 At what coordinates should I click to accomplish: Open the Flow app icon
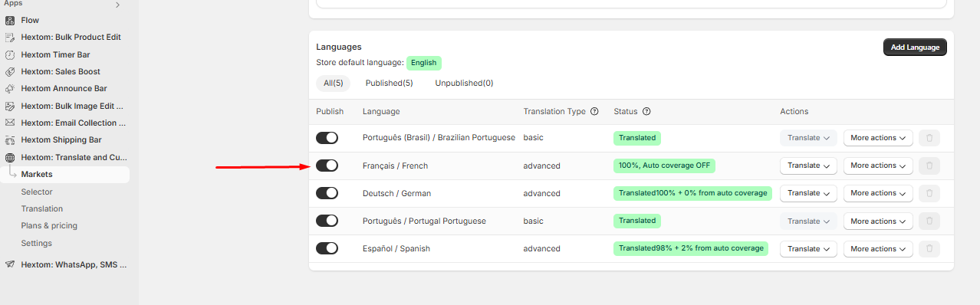click(x=10, y=20)
